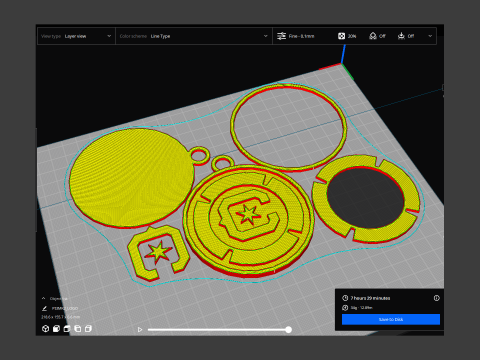Image resolution: width=480 pixels, height=360 pixels.
Task: Open the print time info icon
Action: (x=436, y=298)
